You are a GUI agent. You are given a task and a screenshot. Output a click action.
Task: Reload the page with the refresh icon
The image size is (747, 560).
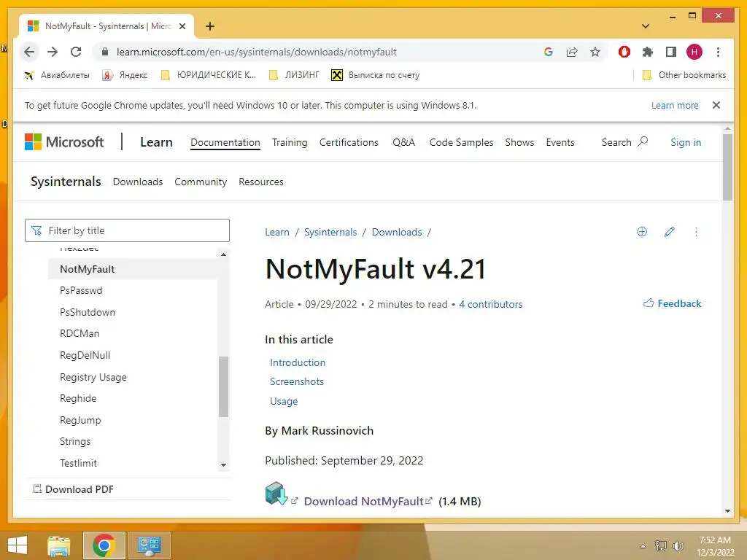tap(76, 52)
